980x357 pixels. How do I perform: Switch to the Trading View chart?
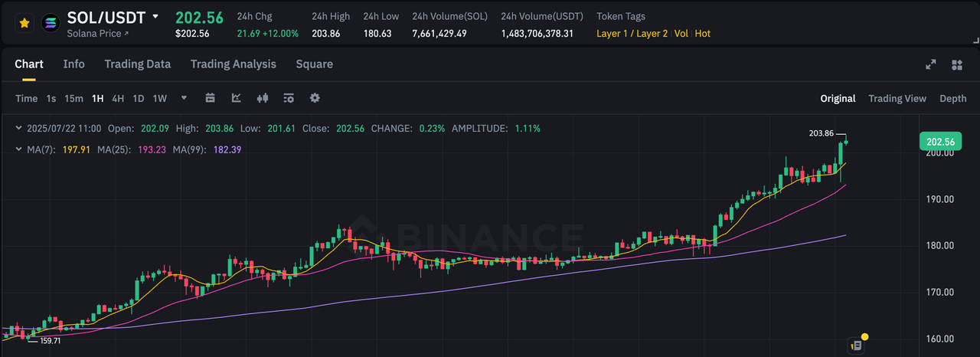tap(897, 98)
